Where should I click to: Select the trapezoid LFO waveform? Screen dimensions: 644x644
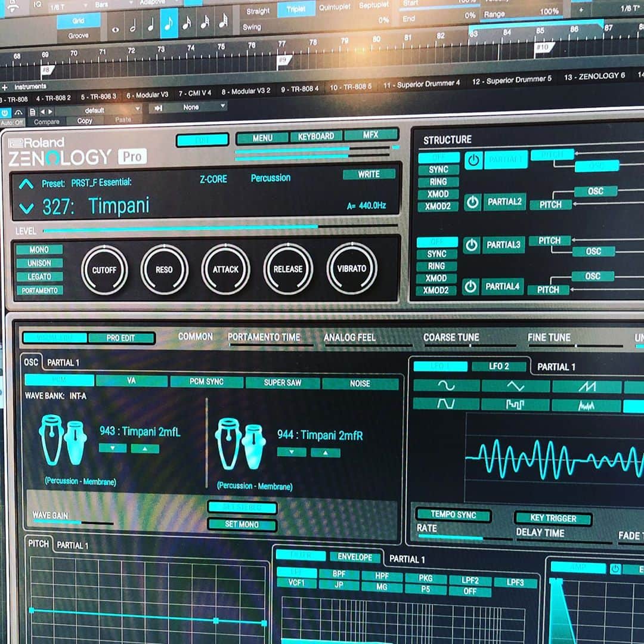[x=445, y=403]
